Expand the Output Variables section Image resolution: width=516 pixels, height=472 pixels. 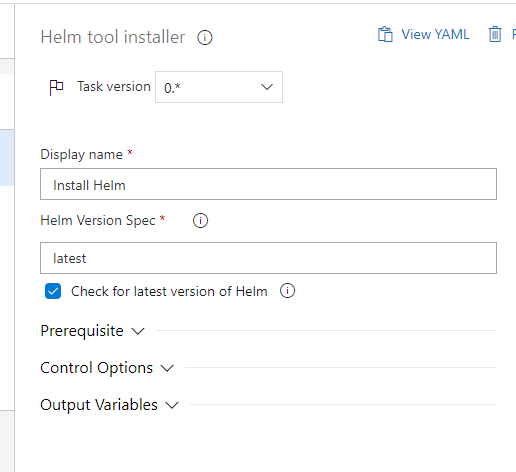tap(109, 405)
